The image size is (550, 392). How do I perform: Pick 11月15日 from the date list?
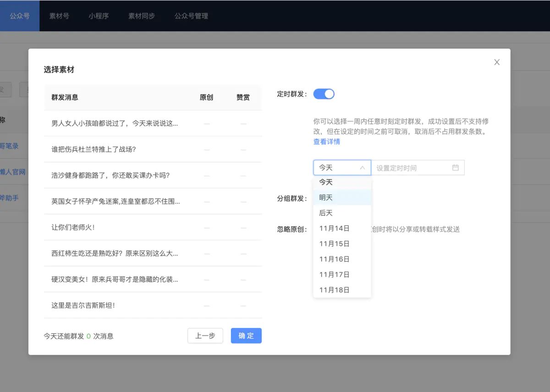(x=342, y=244)
